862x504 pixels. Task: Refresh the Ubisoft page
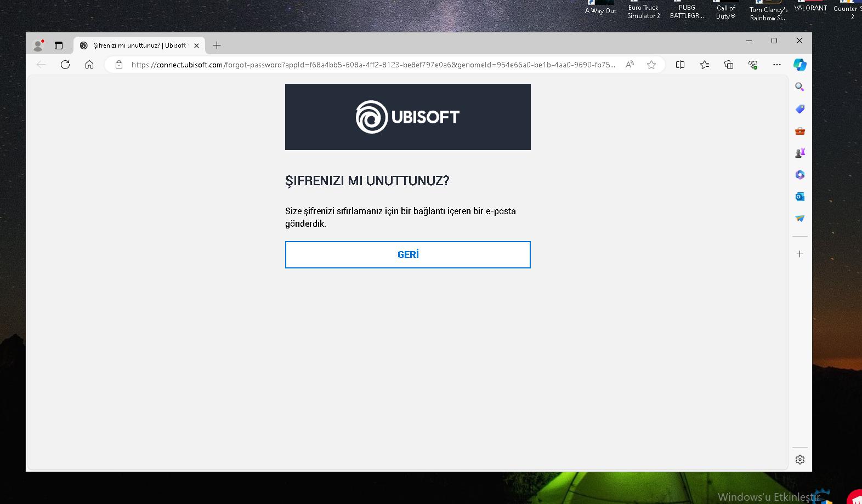(65, 65)
